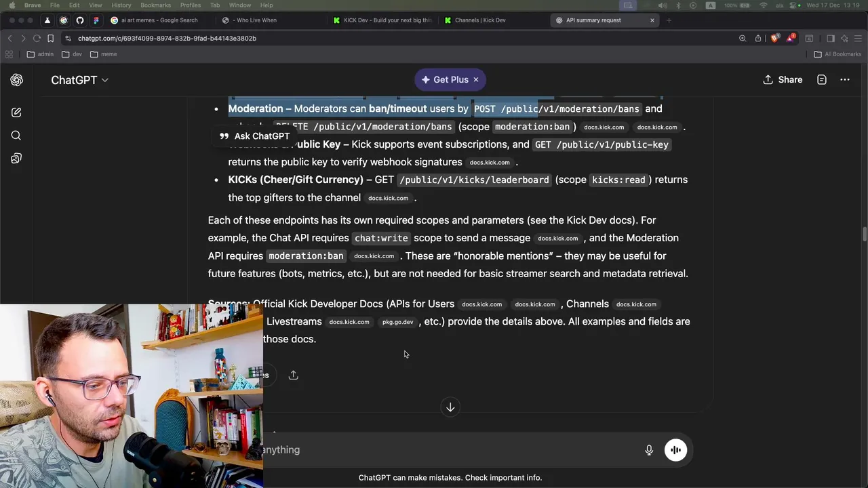Image resolution: width=868 pixels, height=488 pixels.
Task: Open the 'dev' bookmarks folder
Action: [x=71, y=54]
